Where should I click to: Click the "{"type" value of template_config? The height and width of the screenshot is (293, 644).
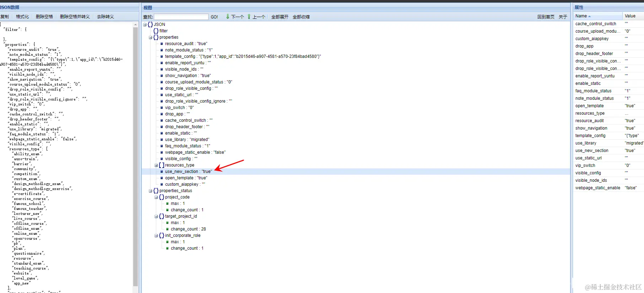(632, 136)
